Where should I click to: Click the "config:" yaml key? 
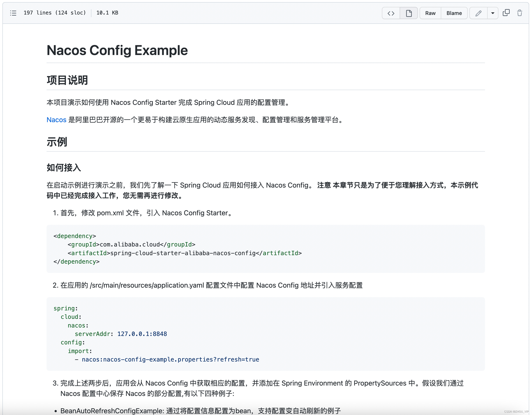(73, 342)
